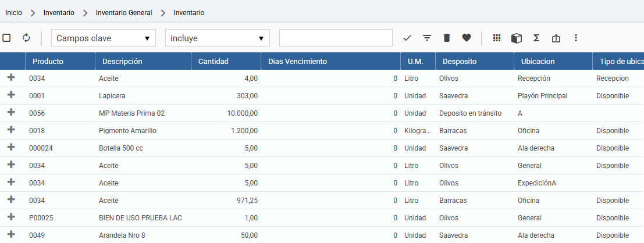
Task: Click the quantity 50,00 cell
Action: click(226, 235)
